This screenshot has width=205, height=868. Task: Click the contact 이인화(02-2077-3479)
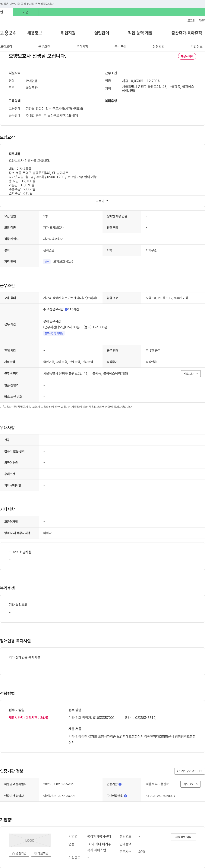click(x=59, y=796)
